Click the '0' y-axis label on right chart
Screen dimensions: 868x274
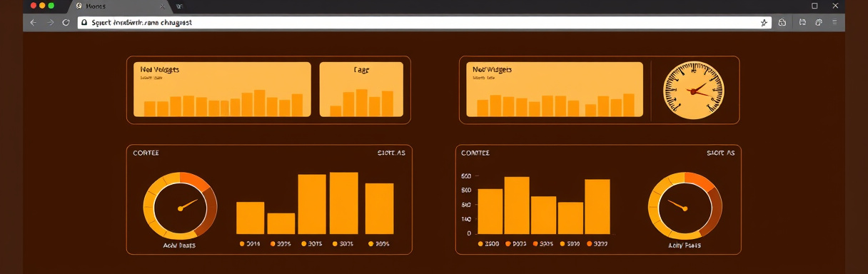(x=469, y=233)
